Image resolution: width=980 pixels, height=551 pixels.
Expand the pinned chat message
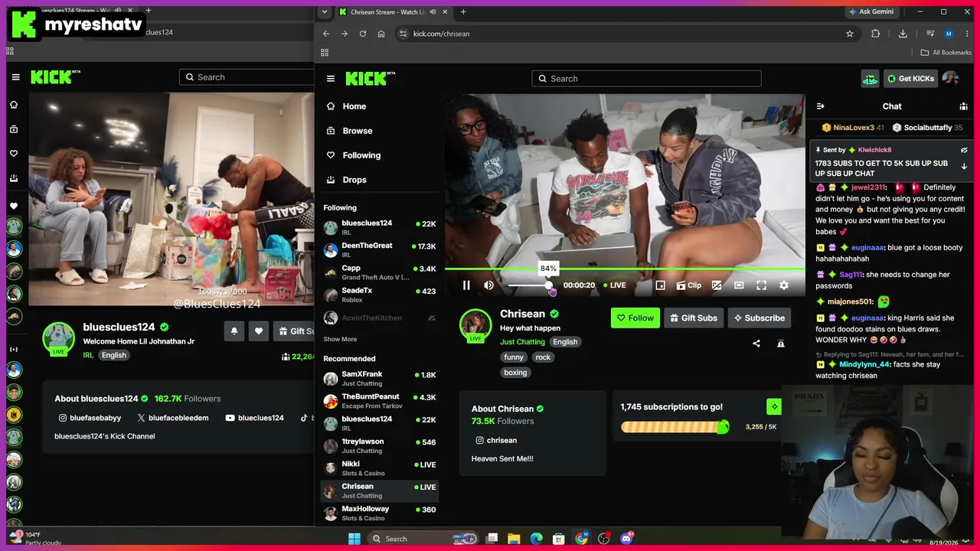pos(964,167)
